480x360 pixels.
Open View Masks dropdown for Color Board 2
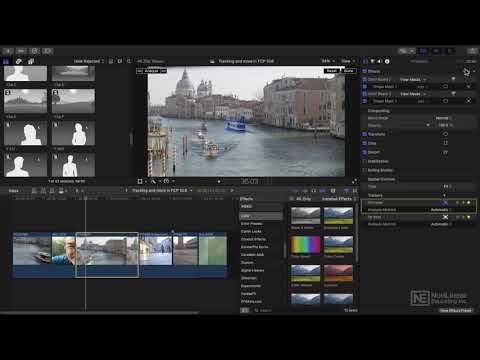[413, 94]
